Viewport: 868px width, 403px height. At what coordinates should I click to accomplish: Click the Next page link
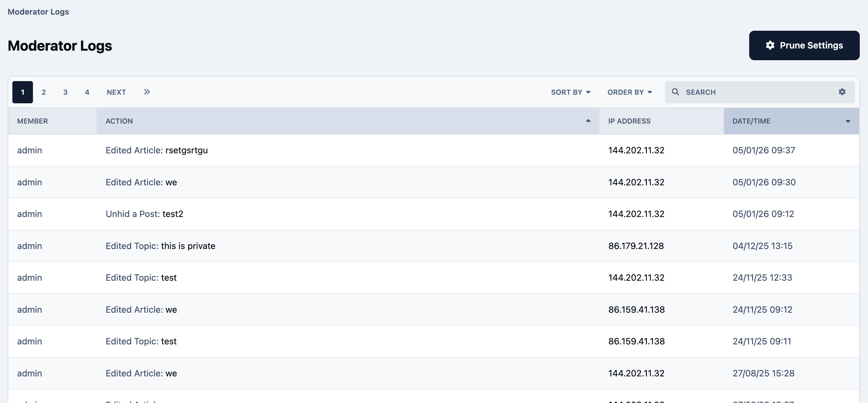(x=116, y=92)
